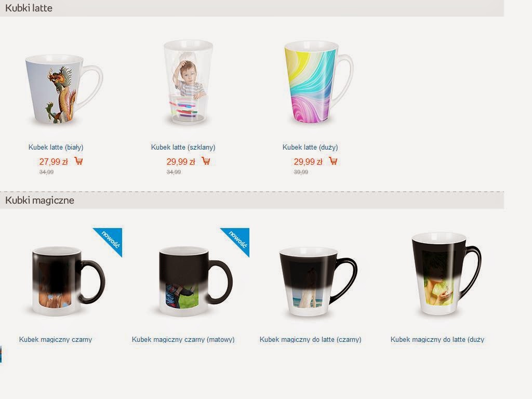532x399 pixels.
Task: Select the glass latte mug with child photo
Action: click(x=188, y=82)
